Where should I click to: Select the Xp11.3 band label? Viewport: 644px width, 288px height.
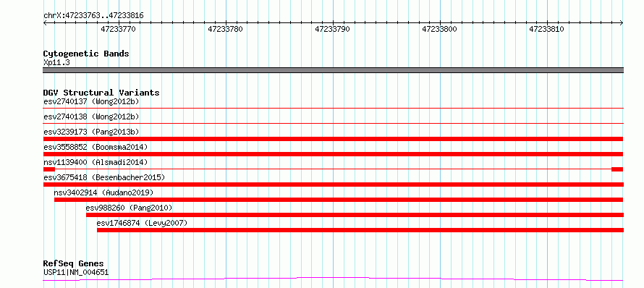tap(56, 63)
